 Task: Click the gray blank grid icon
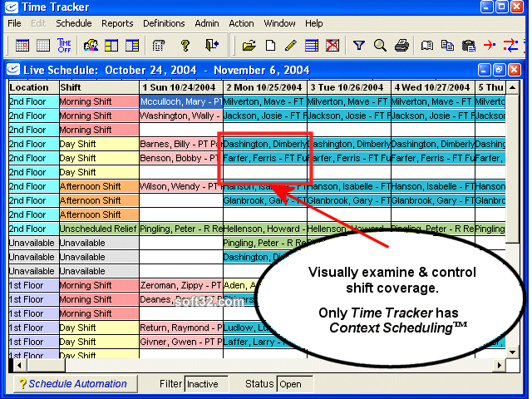click(43, 45)
